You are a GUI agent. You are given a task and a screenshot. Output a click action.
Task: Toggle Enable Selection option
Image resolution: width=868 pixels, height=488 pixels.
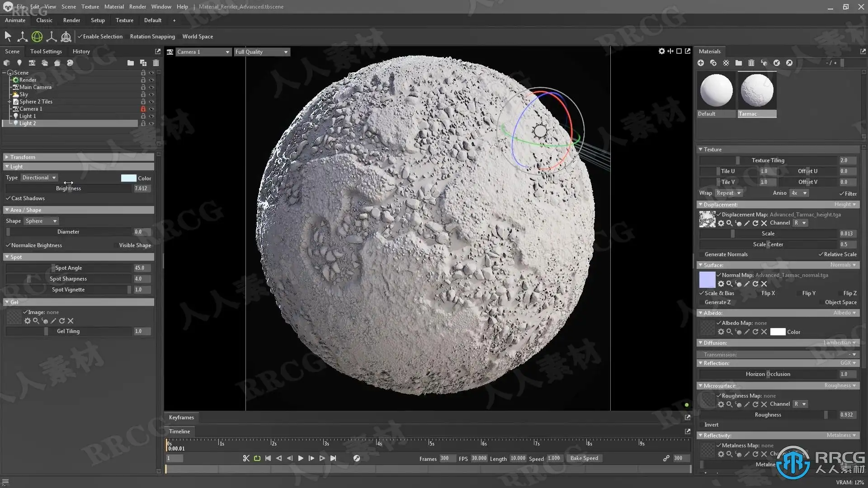point(100,37)
